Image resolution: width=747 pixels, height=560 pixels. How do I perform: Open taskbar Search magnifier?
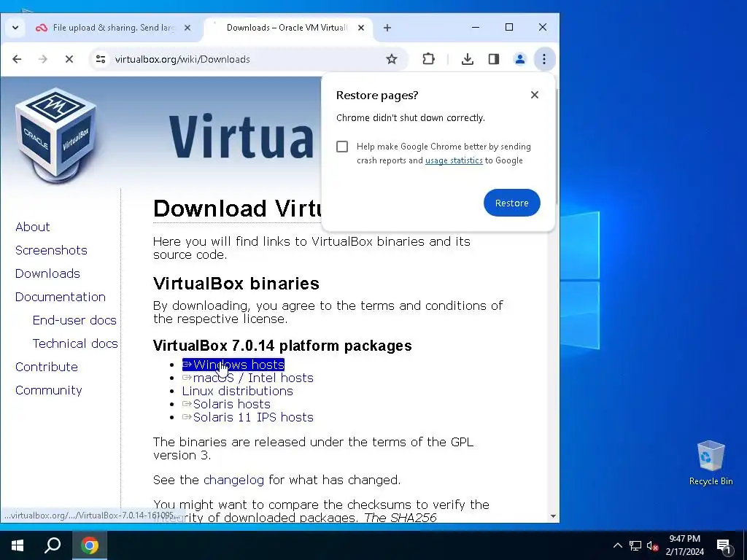(53, 545)
